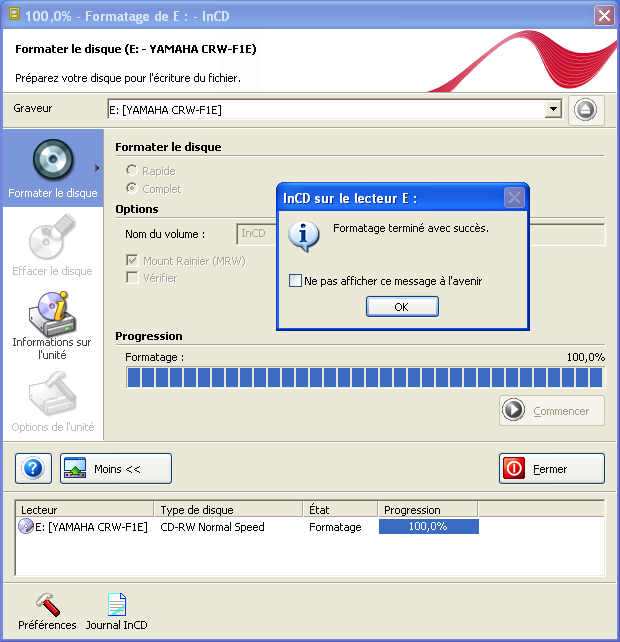Open the Effacer le disque section
The image size is (620, 642).
click(x=52, y=246)
